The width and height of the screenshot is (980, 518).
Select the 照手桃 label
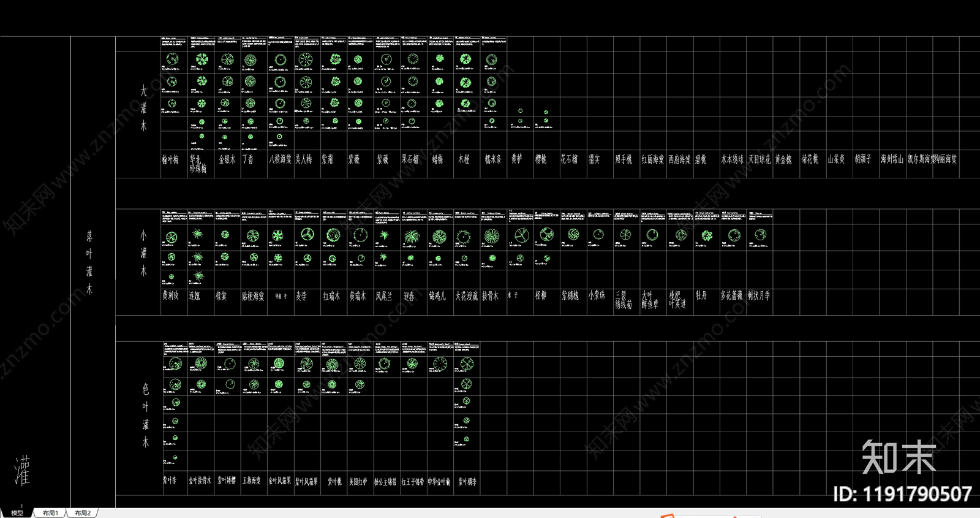point(624,159)
